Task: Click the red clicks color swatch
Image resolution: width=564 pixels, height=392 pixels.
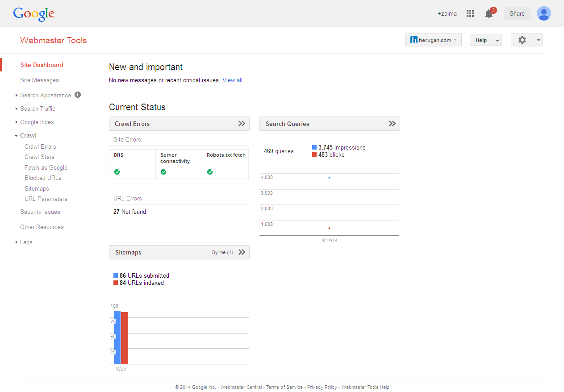Action: pyautogui.click(x=314, y=154)
